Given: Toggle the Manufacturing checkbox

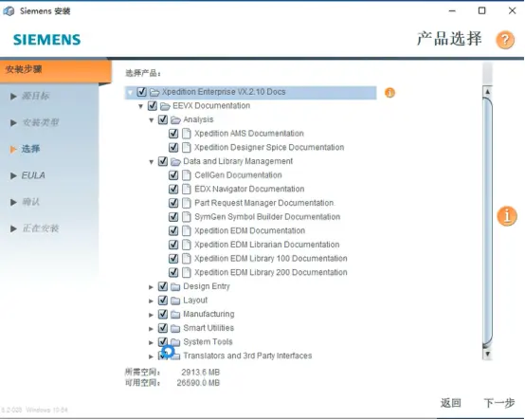Looking at the screenshot, I should click(163, 314).
